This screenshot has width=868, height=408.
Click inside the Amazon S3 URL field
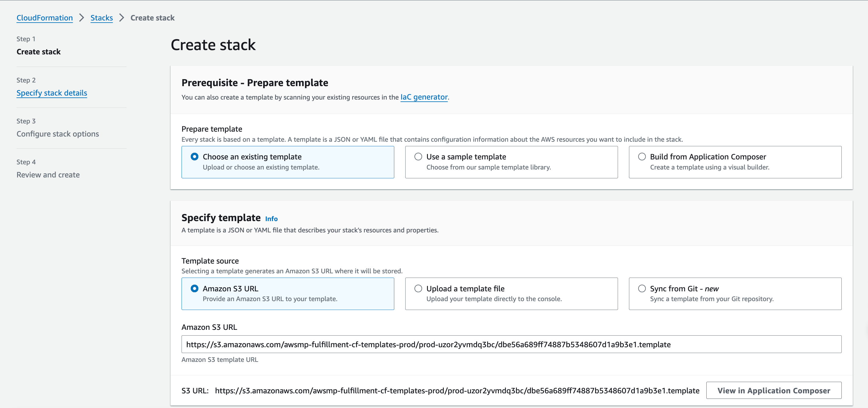511,344
